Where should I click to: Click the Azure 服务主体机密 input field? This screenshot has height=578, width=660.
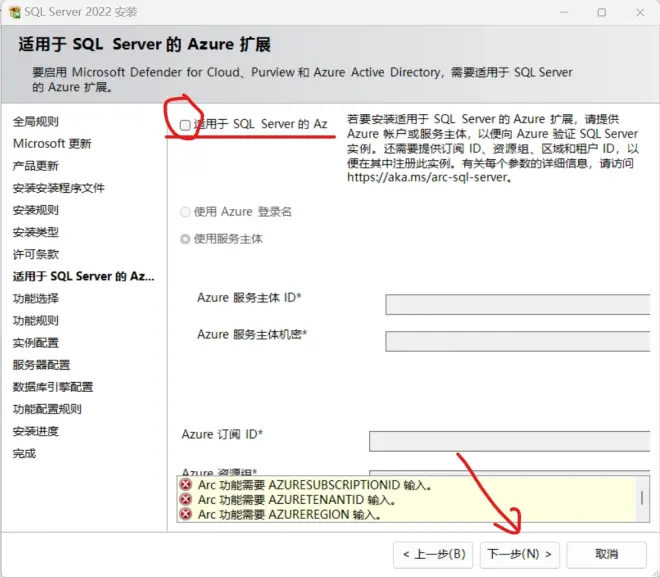(518, 341)
